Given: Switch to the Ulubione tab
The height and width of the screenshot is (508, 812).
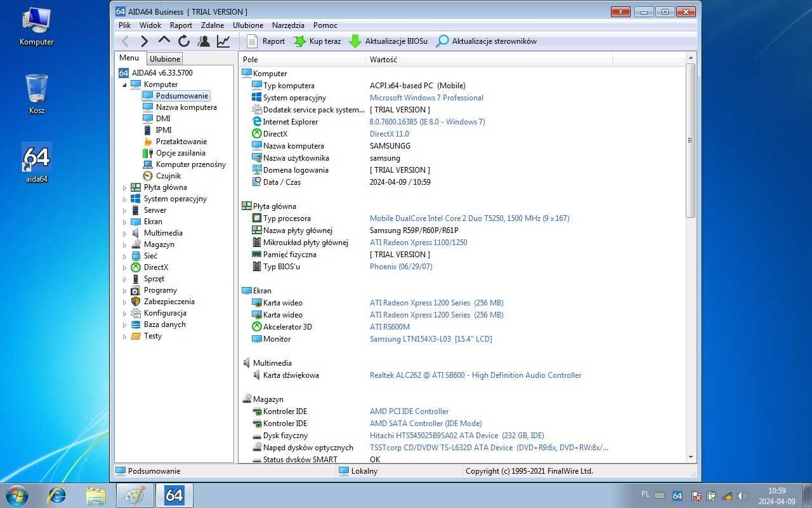Looking at the screenshot, I should click(x=165, y=59).
